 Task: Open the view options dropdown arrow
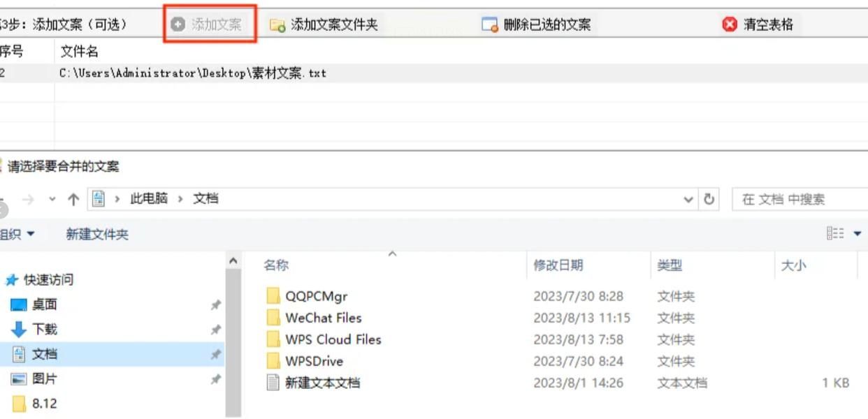pos(858,234)
